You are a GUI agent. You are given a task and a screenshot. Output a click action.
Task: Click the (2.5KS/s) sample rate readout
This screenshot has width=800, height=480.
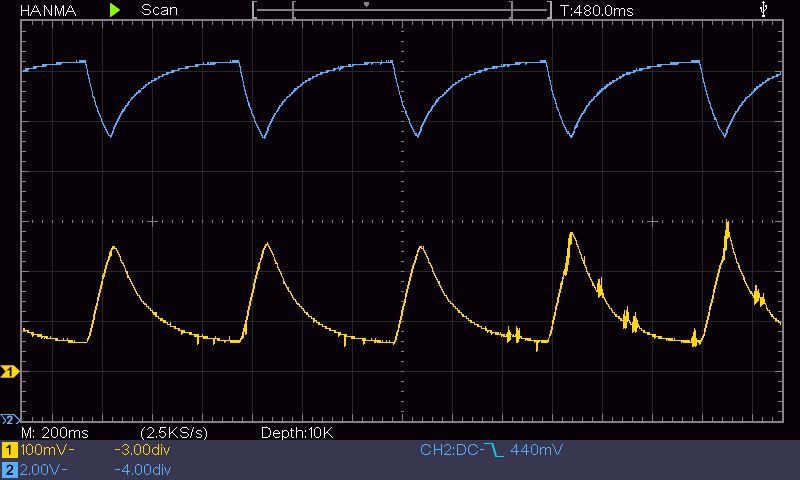click(x=174, y=433)
